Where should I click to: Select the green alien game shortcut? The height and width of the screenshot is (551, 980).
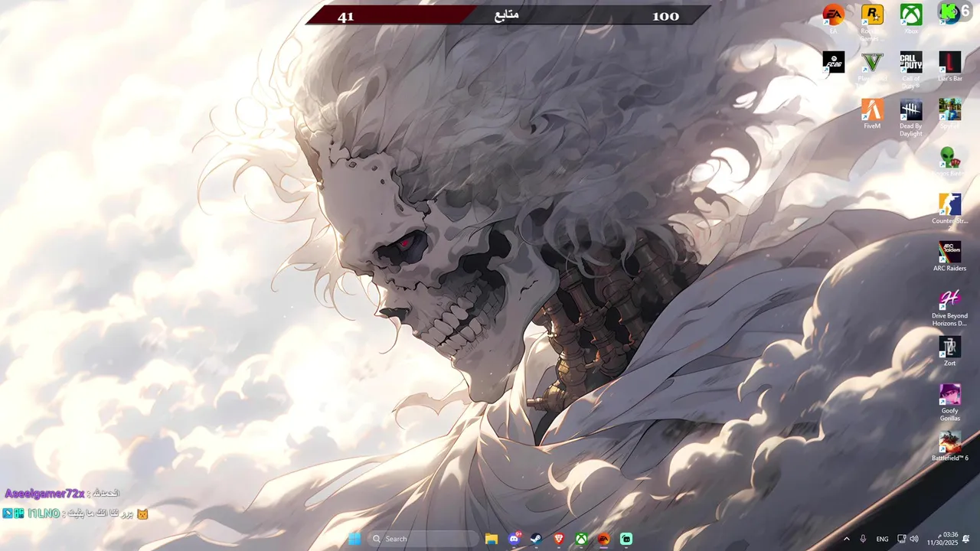[950, 161]
